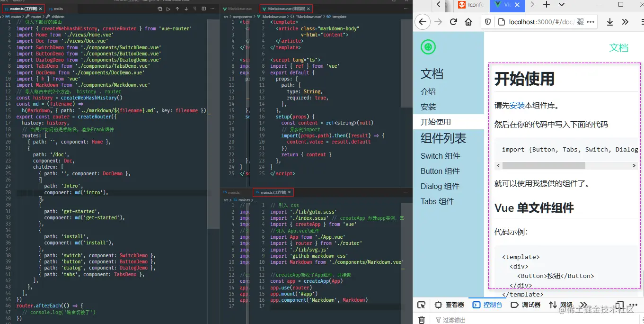Click the code block scroll-right arrow

pyautogui.click(x=634, y=166)
